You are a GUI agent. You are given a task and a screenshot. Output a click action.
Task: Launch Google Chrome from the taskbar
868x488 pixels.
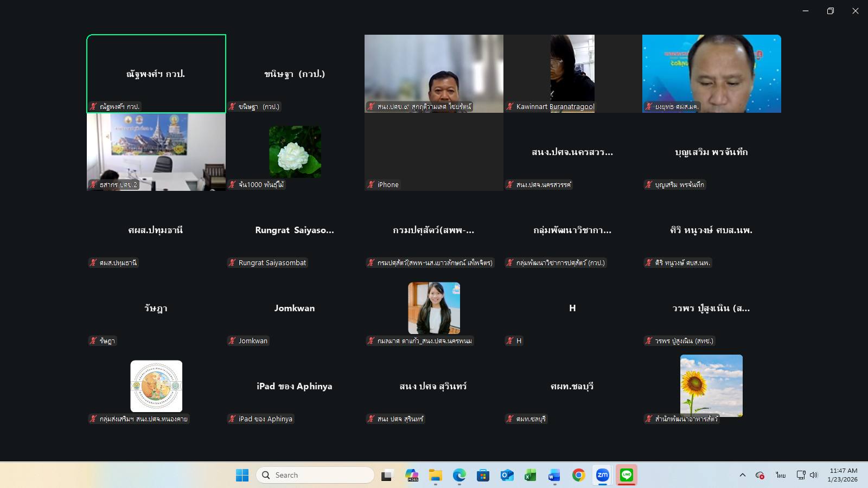tap(578, 476)
